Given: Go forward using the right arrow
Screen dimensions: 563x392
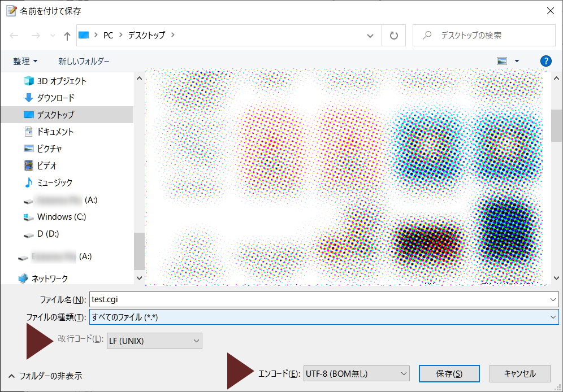Looking at the screenshot, I should pos(36,36).
